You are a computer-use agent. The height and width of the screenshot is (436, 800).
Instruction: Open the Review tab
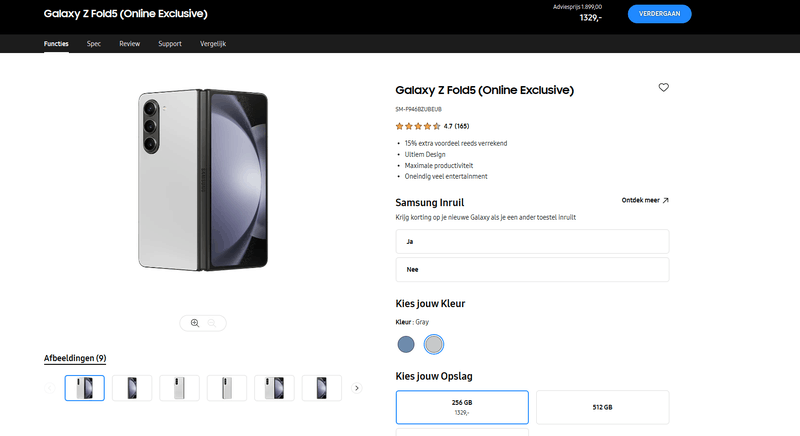pos(129,44)
